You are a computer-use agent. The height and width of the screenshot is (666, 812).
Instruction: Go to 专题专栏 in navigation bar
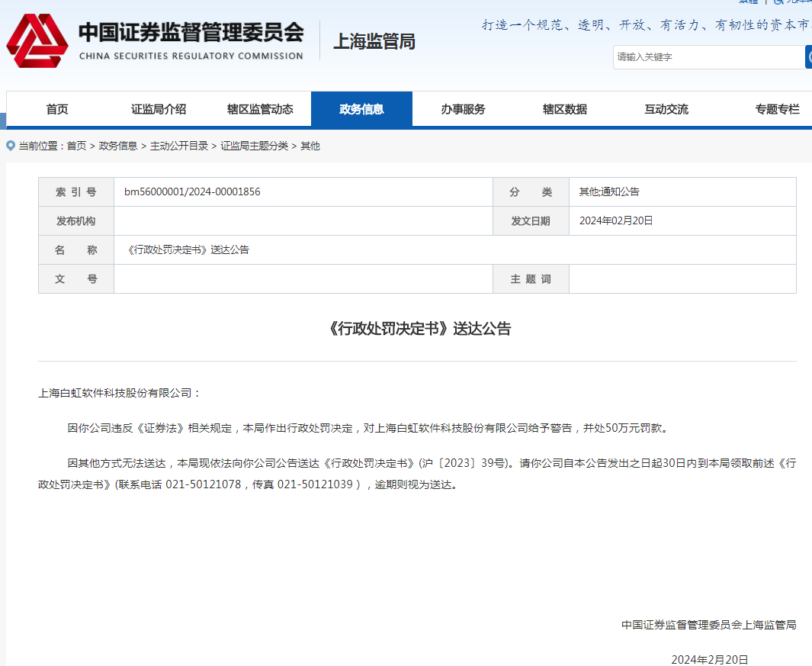point(777,109)
